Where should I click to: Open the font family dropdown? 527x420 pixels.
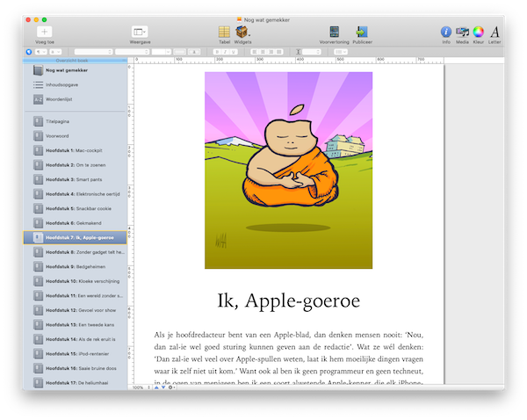[93, 52]
